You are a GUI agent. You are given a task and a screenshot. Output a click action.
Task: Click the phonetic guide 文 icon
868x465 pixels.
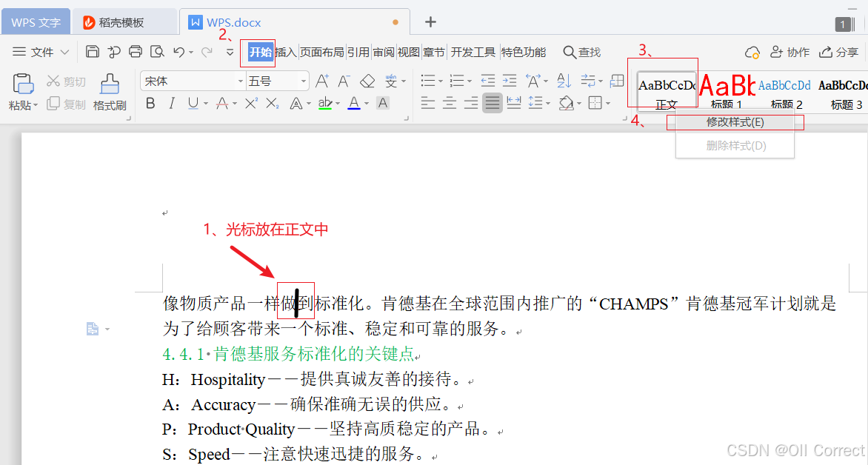pyautogui.click(x=391, y=81)
